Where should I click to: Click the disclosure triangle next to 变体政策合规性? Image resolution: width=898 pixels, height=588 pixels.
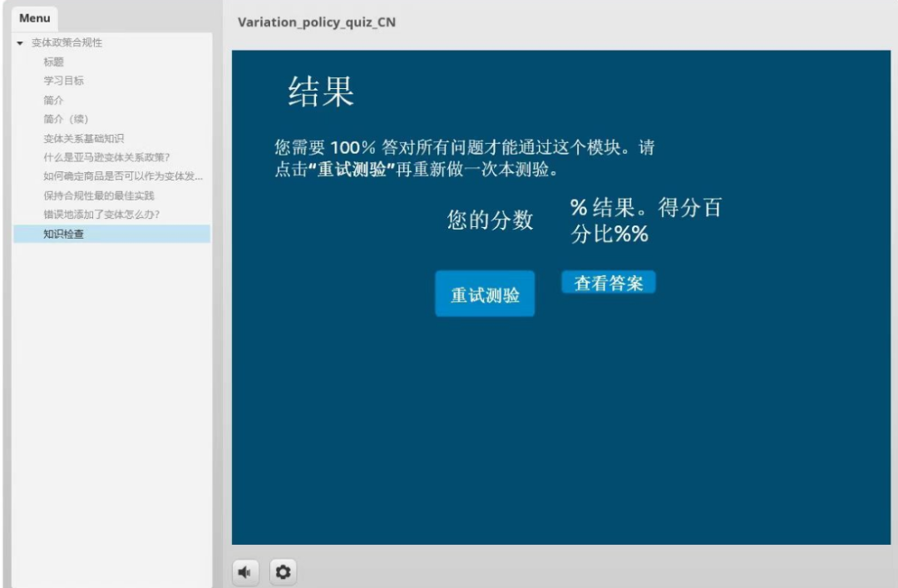19,42
